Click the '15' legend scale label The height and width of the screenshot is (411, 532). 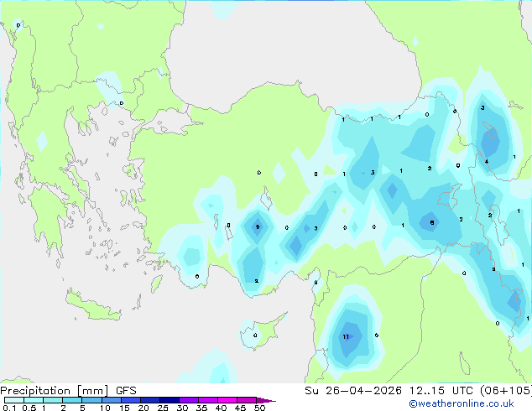(124, 408)
